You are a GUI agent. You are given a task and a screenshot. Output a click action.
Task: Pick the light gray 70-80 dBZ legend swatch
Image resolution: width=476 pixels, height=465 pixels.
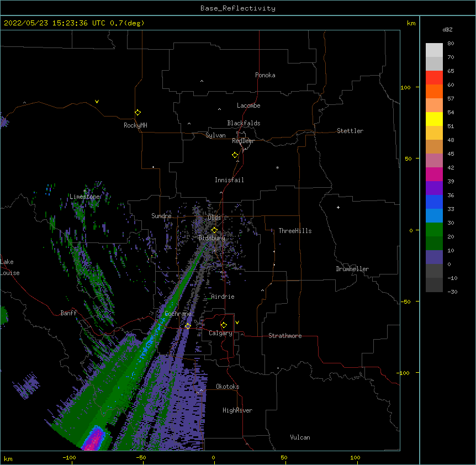tap(434, 50)
